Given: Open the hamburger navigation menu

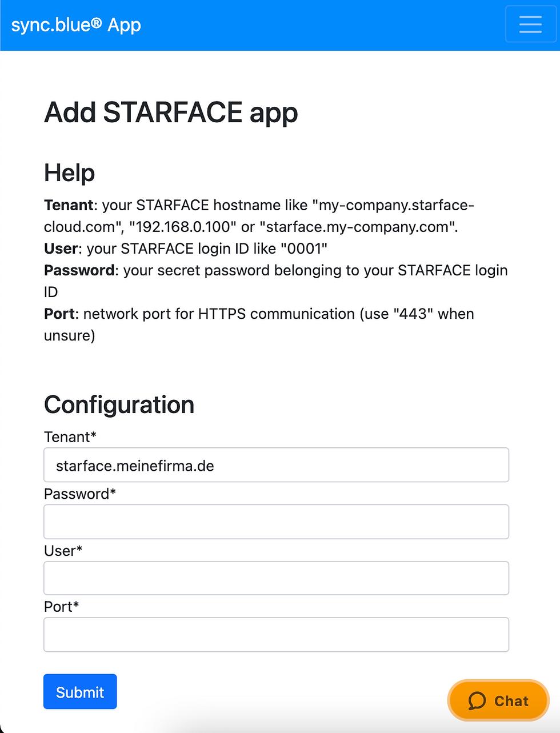Looking at the screenshot, I should click(530, 24).
